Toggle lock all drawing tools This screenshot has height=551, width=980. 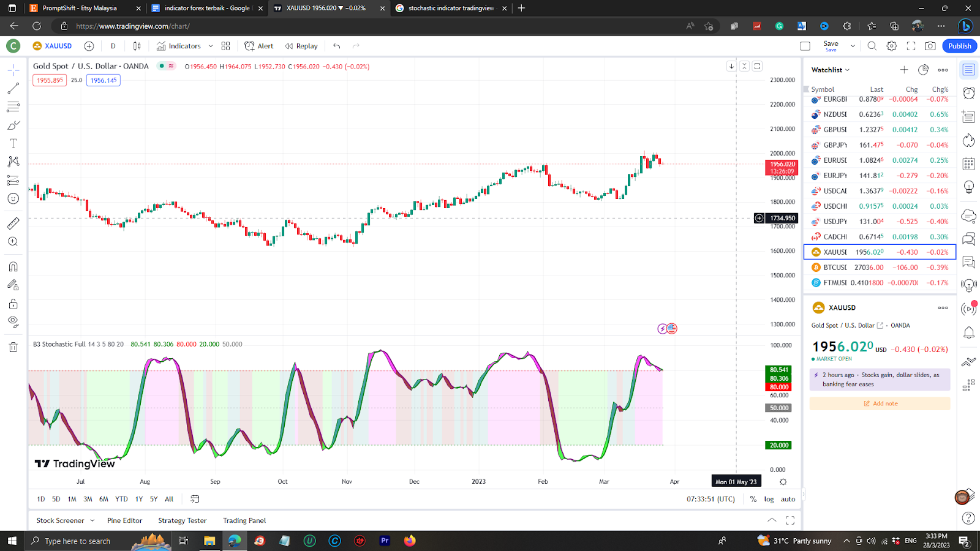[13, 304]
